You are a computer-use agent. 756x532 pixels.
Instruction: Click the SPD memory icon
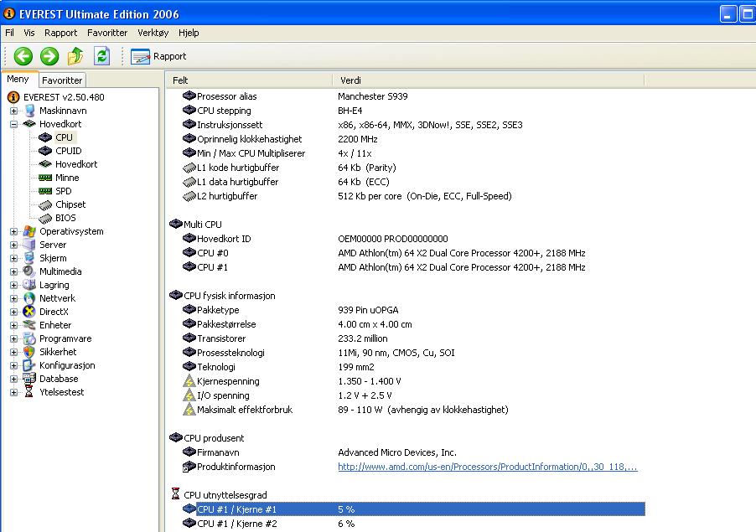[x=44, y=191]
